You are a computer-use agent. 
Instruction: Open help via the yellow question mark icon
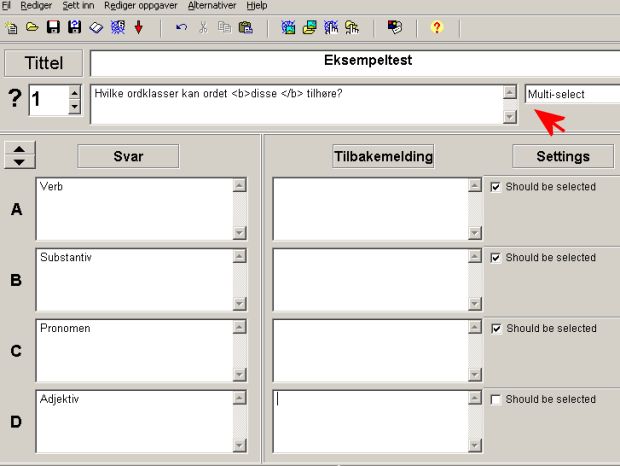coord(437,27)
